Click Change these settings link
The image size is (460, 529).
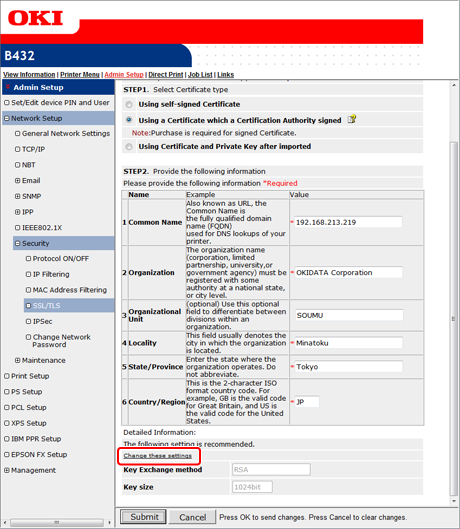tap(157, 456)
